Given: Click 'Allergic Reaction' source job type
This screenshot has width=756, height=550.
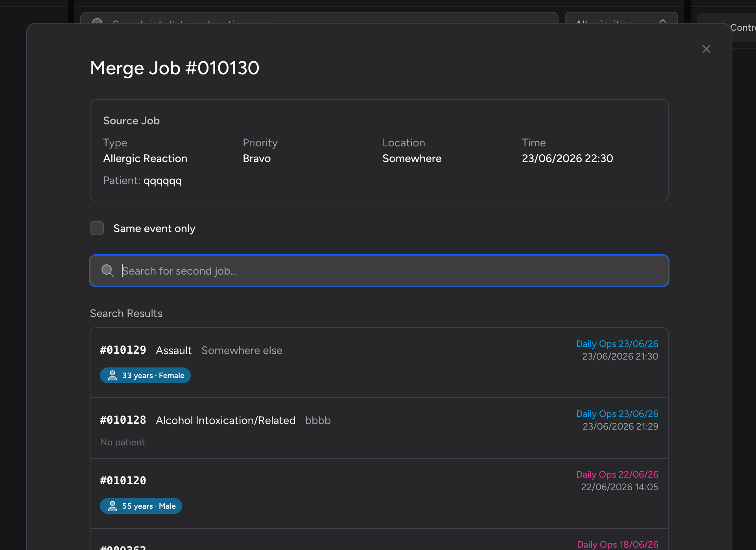Looking at the screenshot, I should pos(145,159).
